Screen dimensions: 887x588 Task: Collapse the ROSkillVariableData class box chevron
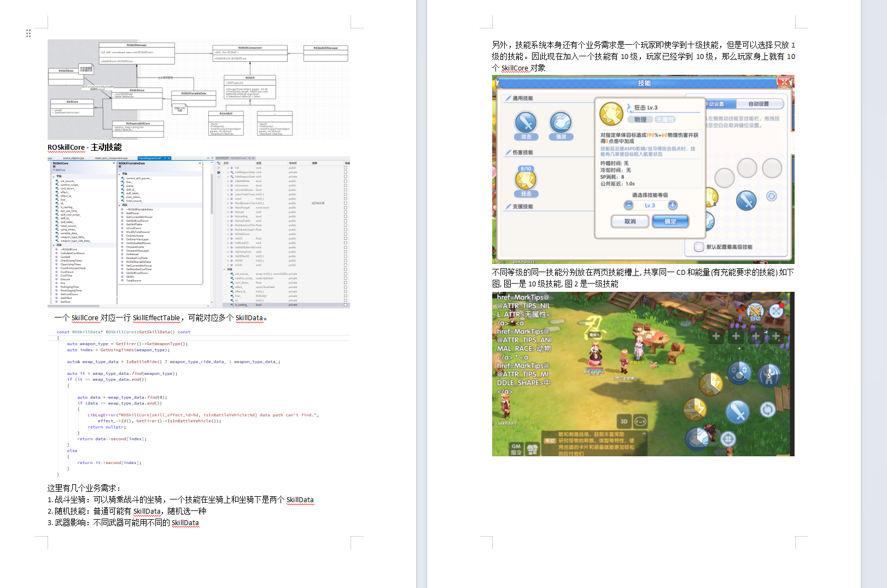pyautogui.click(x=200, y=163)
